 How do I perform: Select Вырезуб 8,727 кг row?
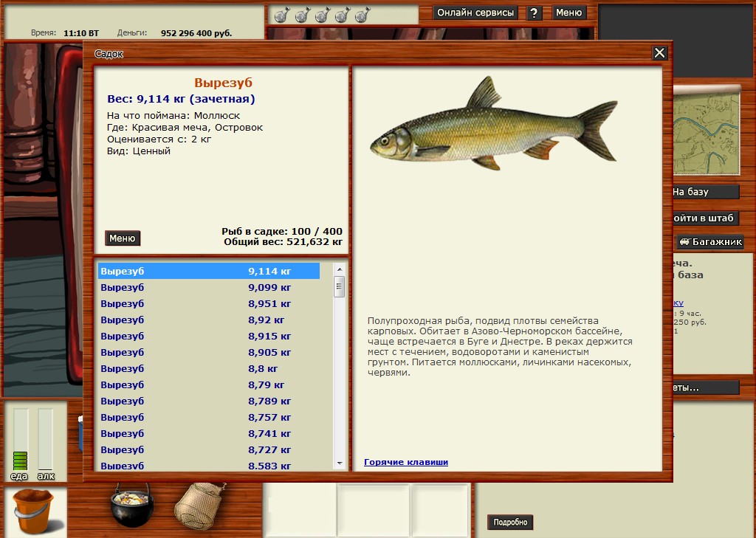(x=209, y=449)
